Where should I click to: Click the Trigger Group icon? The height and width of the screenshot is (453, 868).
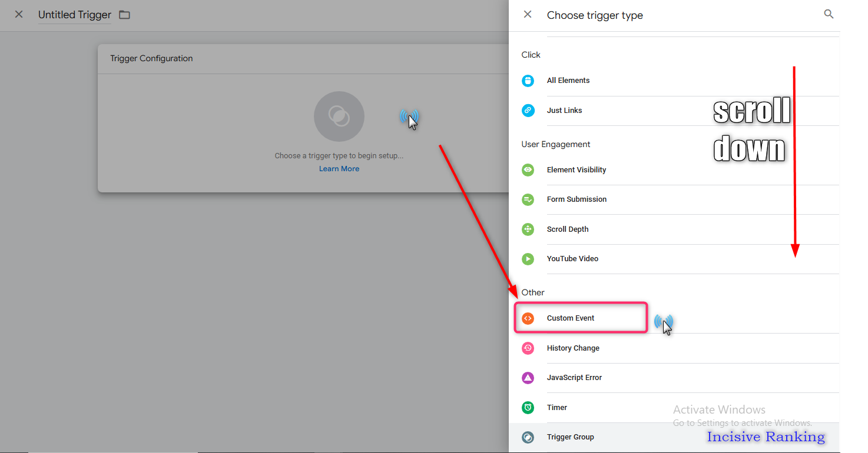(x=528, y=437)
